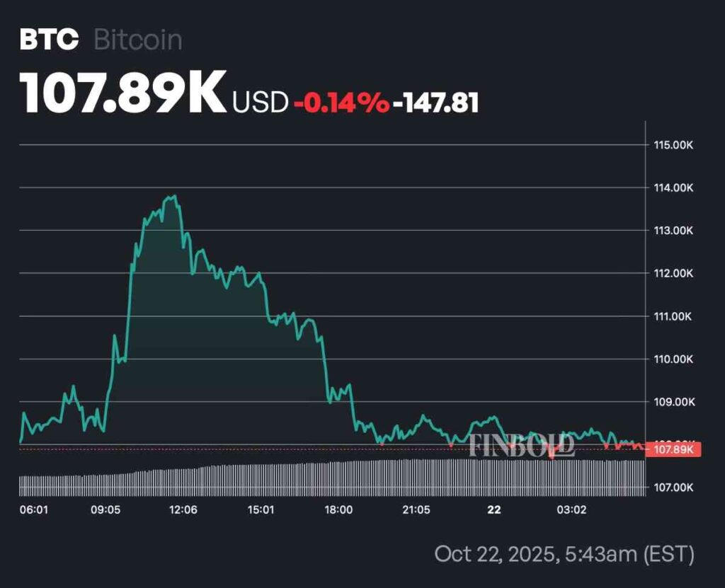Click the -147.81 price change value
725x588 pixels.
click(436, 103)
